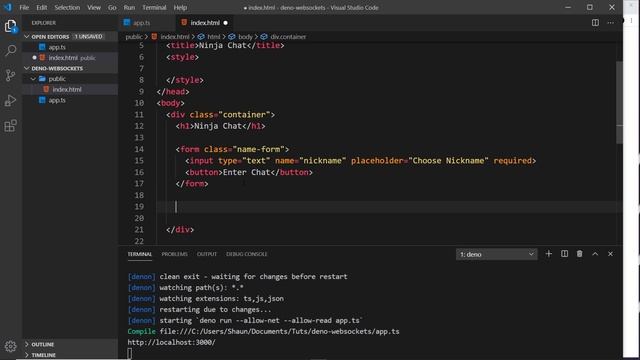Click the public folder icon in tree

click(x=42, y=79)
